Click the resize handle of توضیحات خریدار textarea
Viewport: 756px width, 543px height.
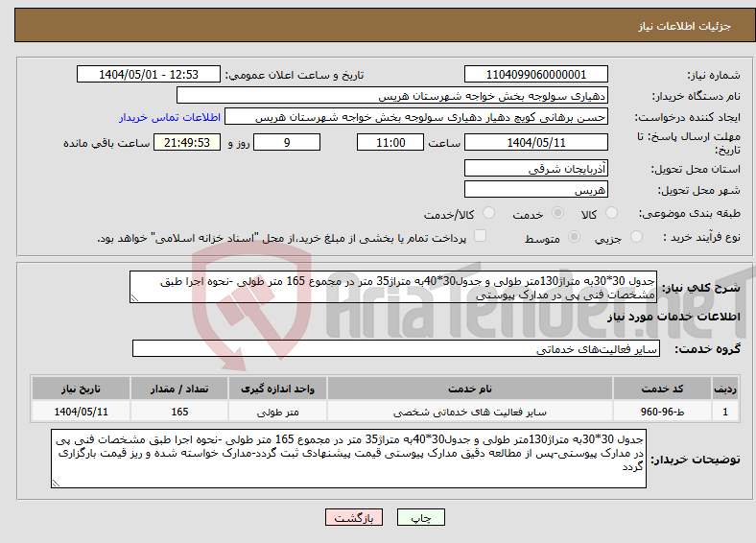(x=56, y=484)
